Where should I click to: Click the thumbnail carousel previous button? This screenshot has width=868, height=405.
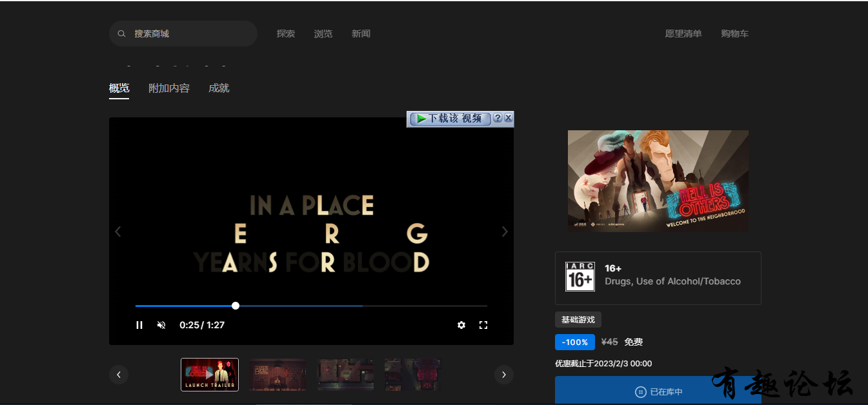pyautogui.click(x=119, y=375)
